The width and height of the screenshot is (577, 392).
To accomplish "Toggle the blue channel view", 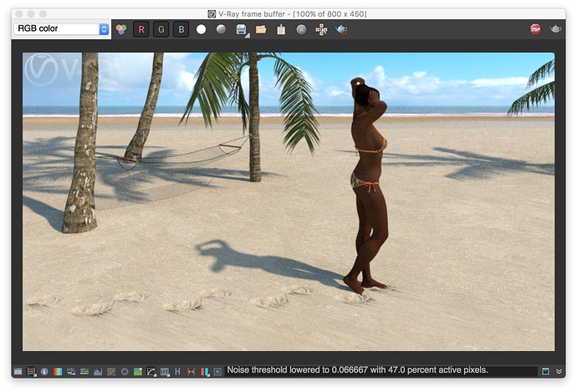I will click(x=181, y=29).
